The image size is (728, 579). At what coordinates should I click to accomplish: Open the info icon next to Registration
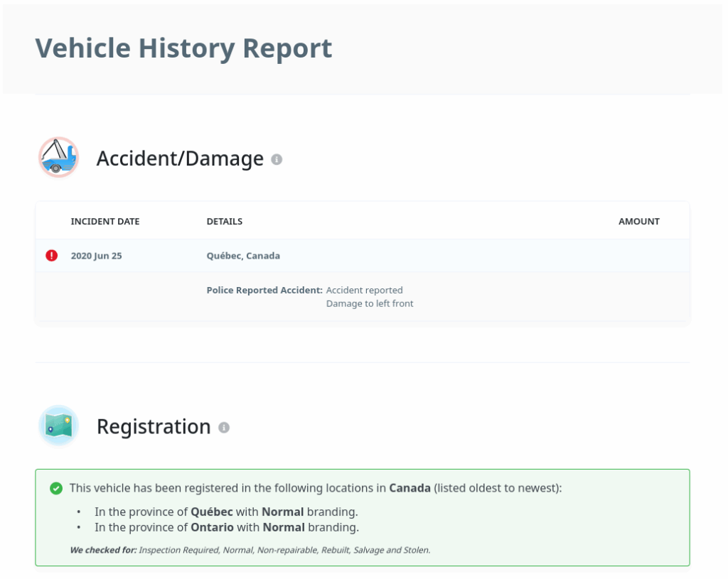click(224, 428)
